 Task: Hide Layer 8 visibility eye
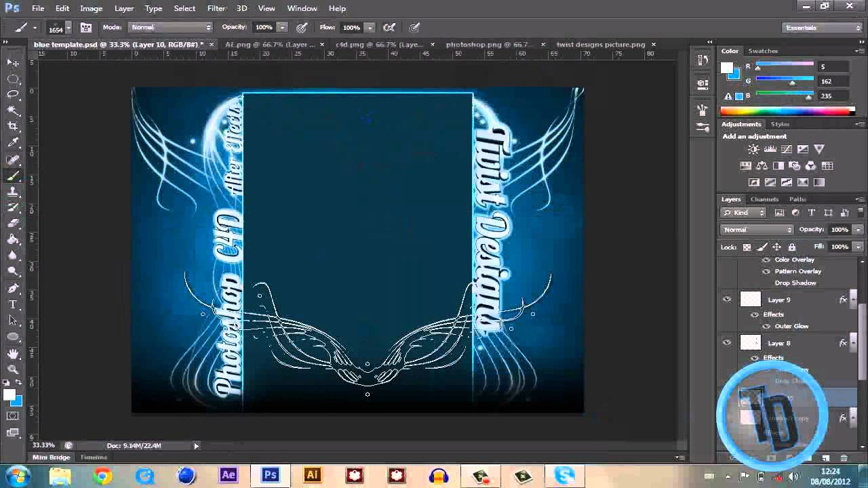(727, 342)
